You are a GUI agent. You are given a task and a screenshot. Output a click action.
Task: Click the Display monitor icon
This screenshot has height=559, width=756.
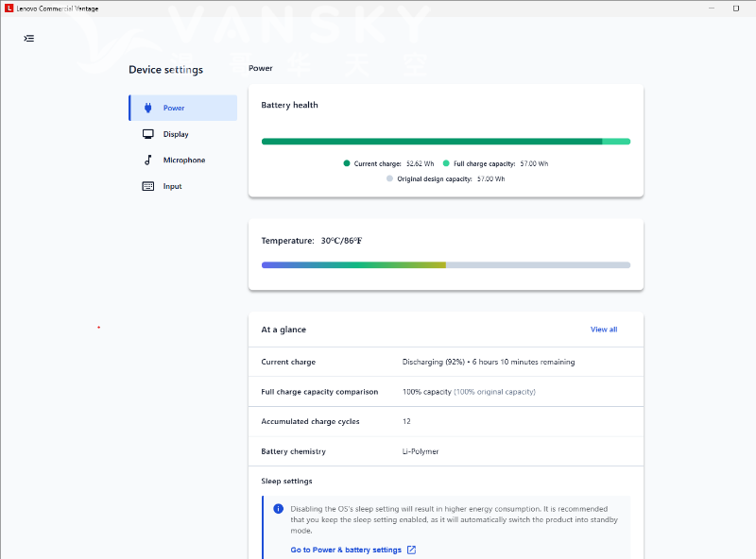147,134
